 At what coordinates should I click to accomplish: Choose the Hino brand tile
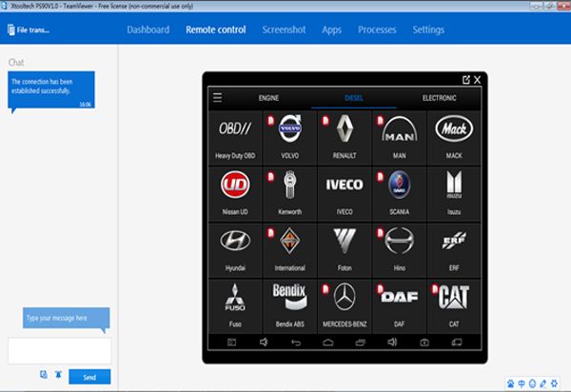tap(399, 250)
